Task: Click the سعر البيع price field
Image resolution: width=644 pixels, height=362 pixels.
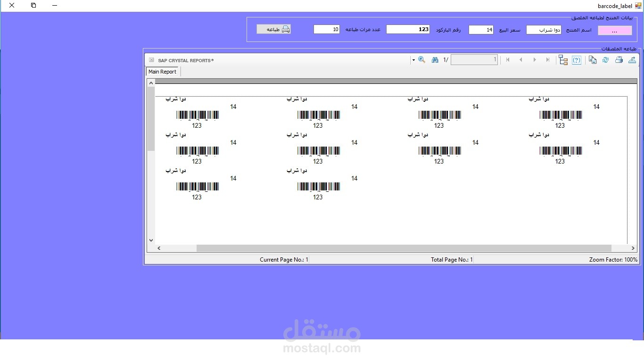Action: [481, 30]
